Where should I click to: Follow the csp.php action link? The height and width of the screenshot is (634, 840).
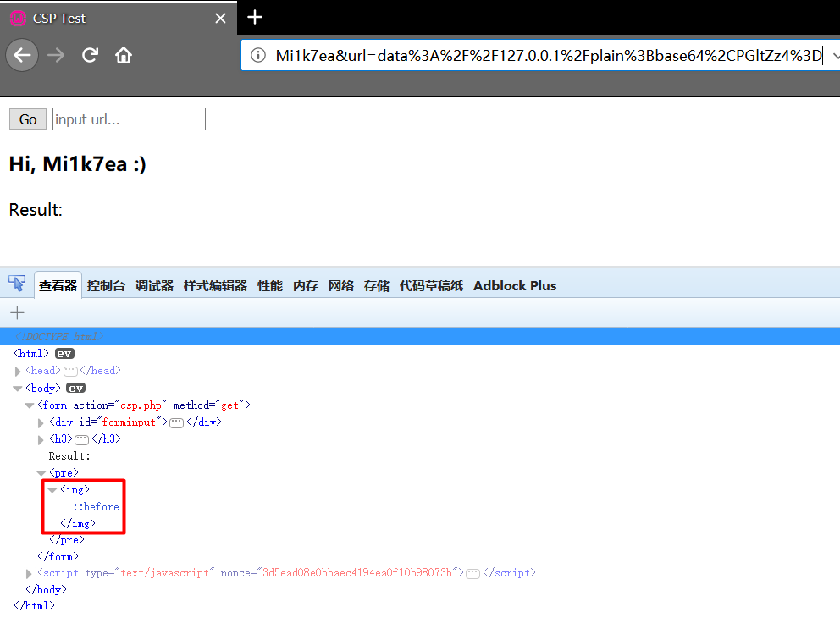[141, 405]
